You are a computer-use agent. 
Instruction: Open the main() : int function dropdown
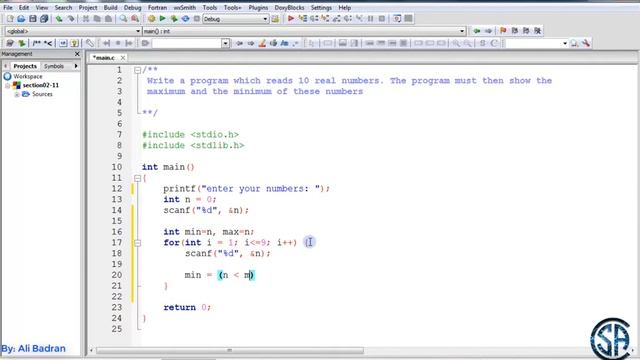(462, 31)
